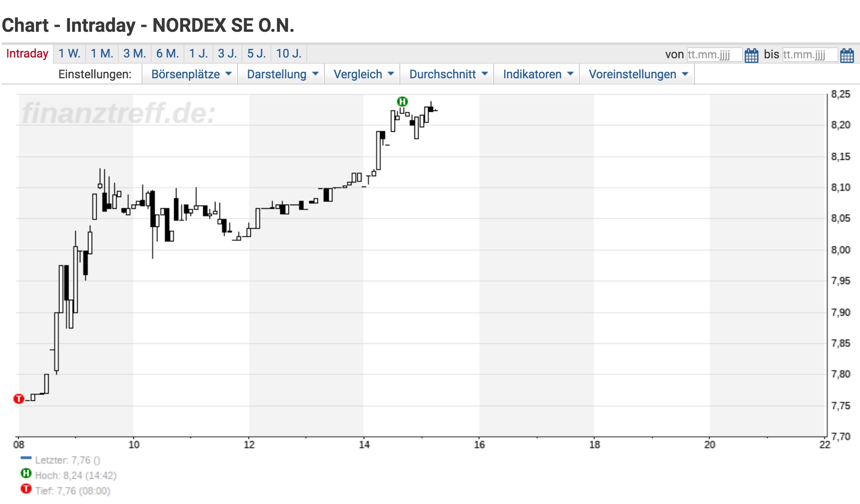Open the Indikatoren dropdown
860x504 pixels.
(x=536, y=74)
